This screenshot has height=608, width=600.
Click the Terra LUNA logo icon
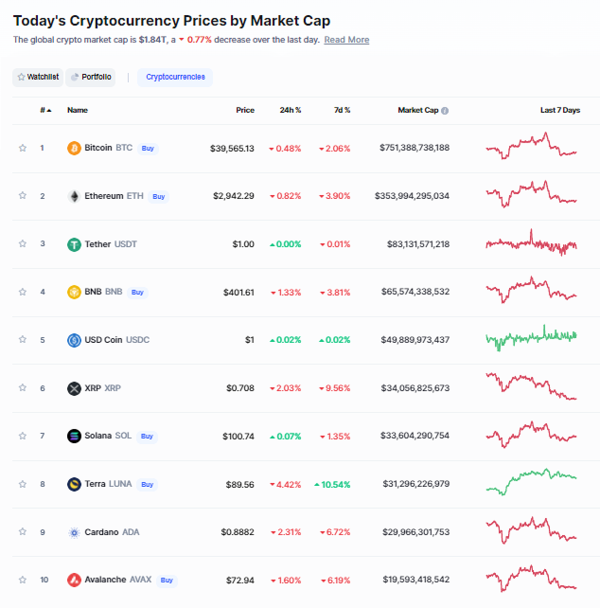click(x=74, y=484)
